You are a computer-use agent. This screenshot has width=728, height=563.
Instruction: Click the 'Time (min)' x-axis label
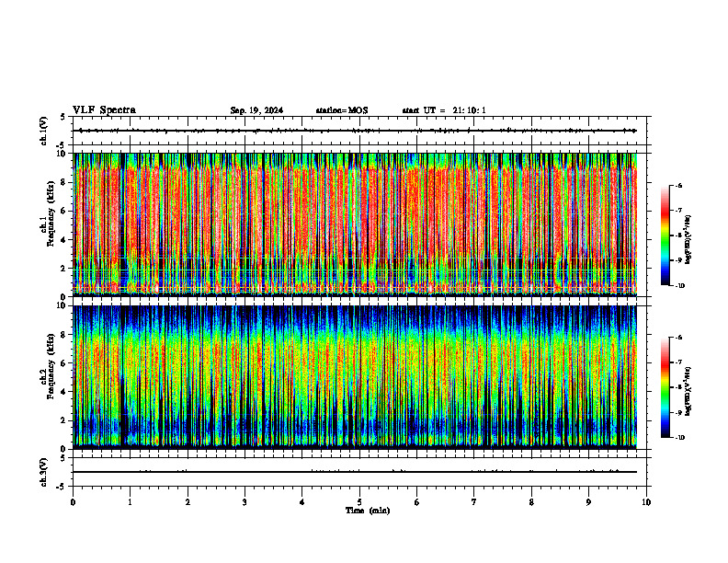pos(368,511)
